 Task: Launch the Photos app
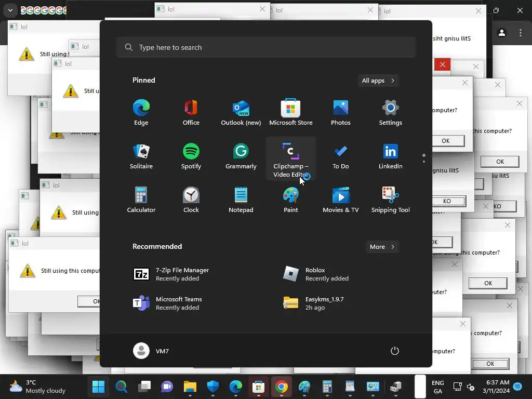point(341,113)
